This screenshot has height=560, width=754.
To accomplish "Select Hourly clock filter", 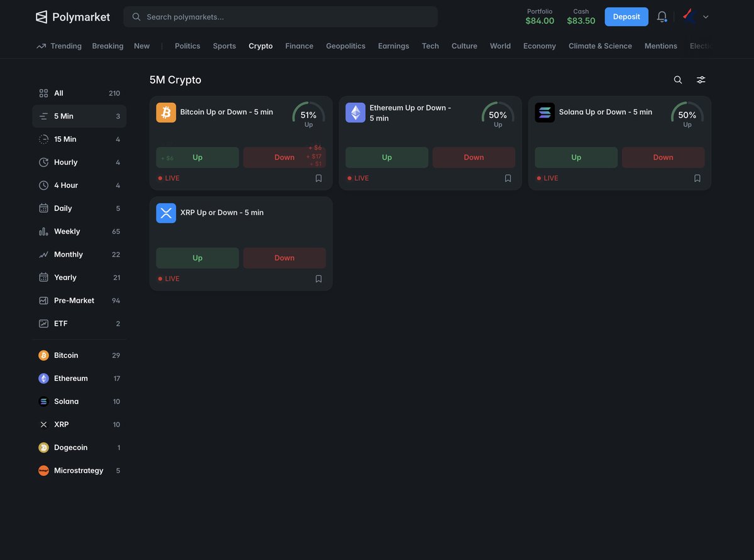I will (x=79, y=163).
